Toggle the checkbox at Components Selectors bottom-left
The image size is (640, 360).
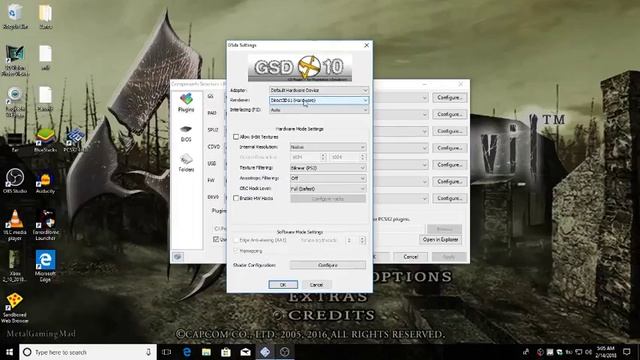coord(216,239)
